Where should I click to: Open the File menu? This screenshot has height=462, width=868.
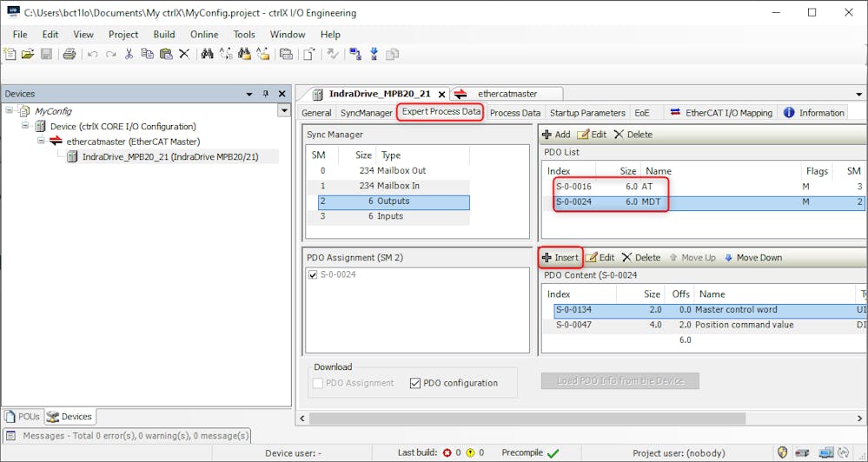pos(20,35)
